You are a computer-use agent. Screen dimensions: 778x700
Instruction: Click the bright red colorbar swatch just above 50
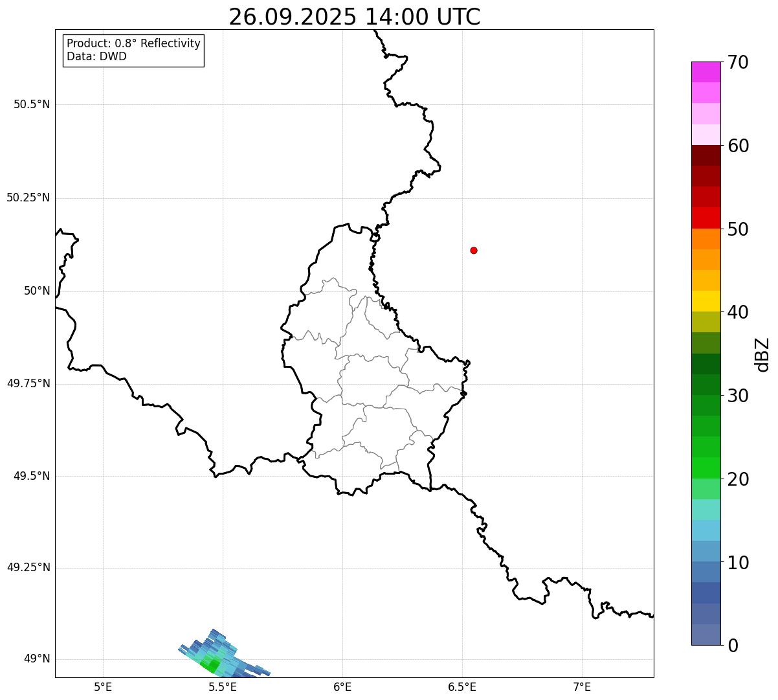pyautogui.click(x=706, y=218)
